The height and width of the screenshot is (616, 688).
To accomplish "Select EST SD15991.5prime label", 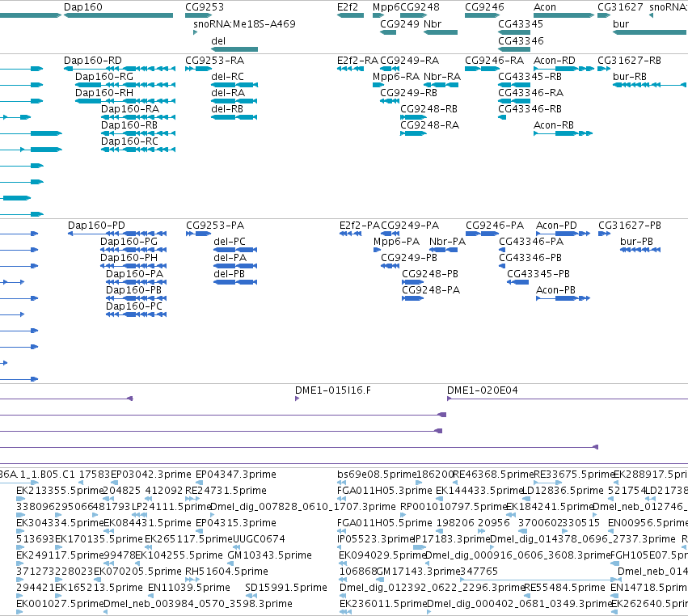I will tap(286, 587).
